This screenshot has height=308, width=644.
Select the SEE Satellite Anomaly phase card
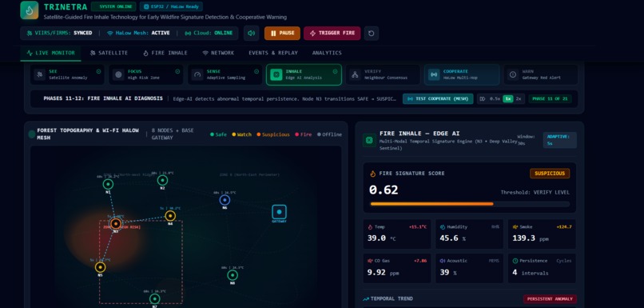tap(67, 74)
